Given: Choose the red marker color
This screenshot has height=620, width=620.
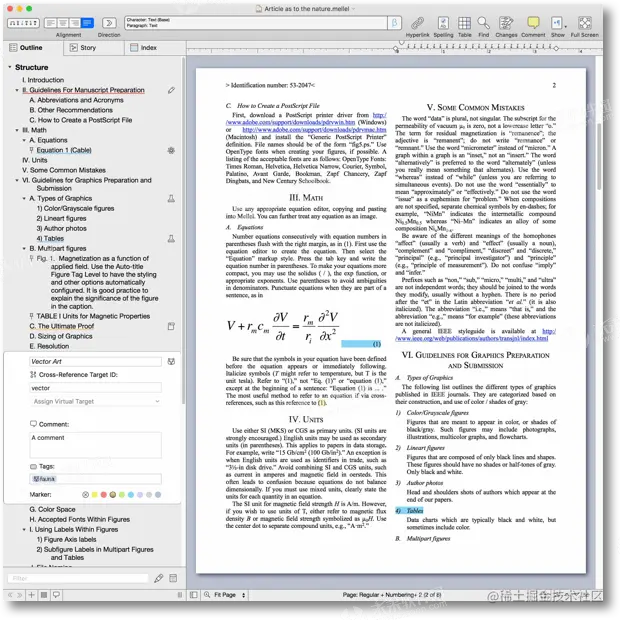Looking at the screenshot, I should [x=104, y=495].
